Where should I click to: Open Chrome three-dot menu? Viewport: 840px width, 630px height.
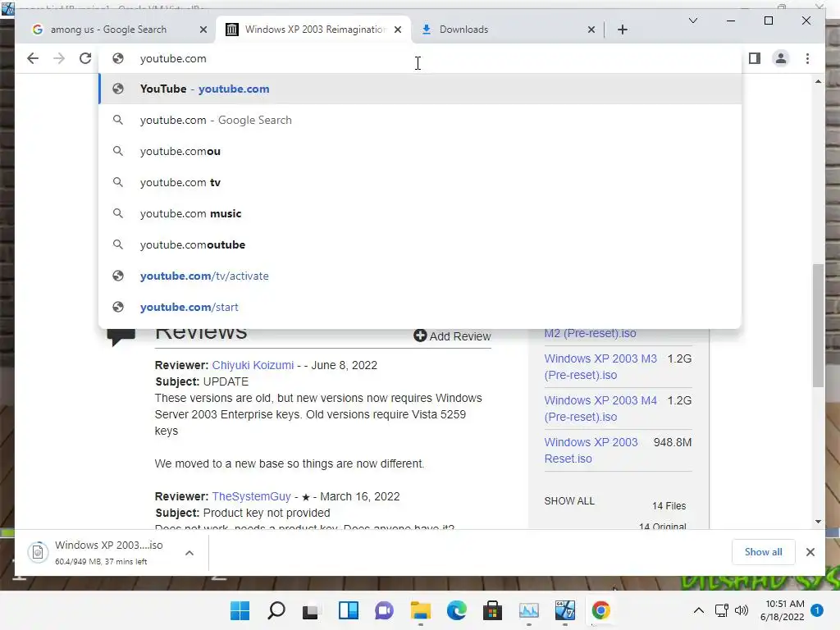(807, 58)
